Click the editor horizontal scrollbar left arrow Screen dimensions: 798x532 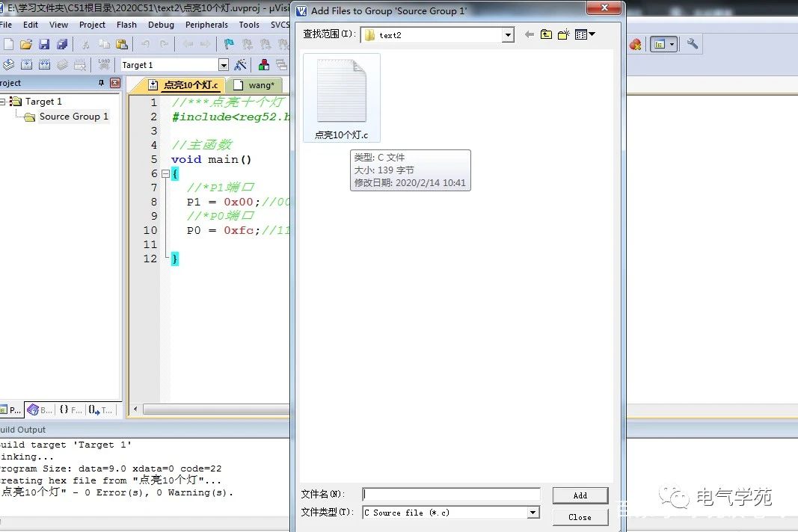click(135, 409)
